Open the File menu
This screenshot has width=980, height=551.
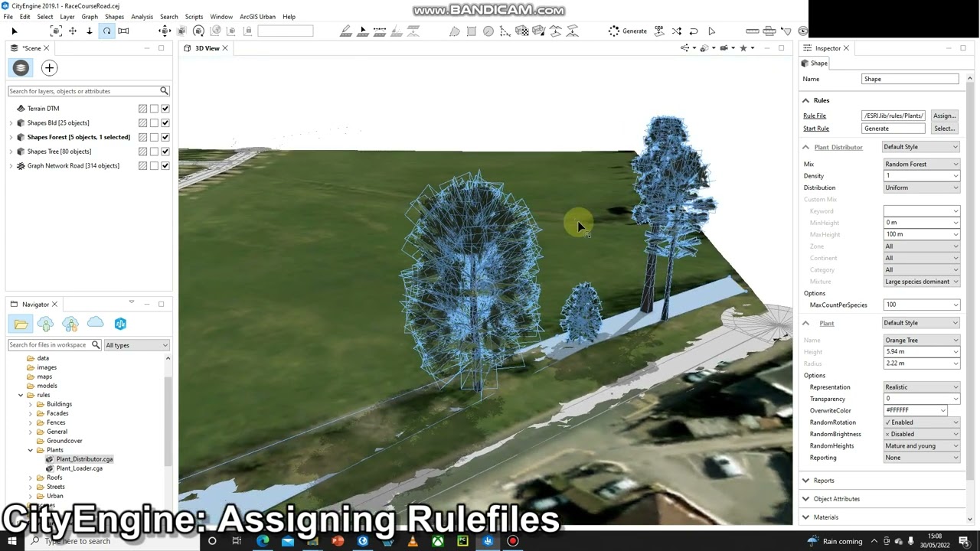(x=8, y=16)
